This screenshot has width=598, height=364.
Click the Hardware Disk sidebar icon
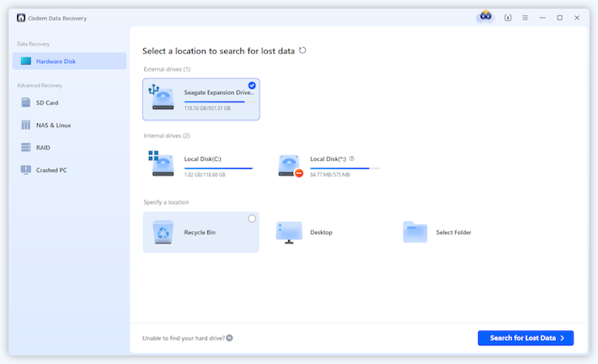[26, 61]
